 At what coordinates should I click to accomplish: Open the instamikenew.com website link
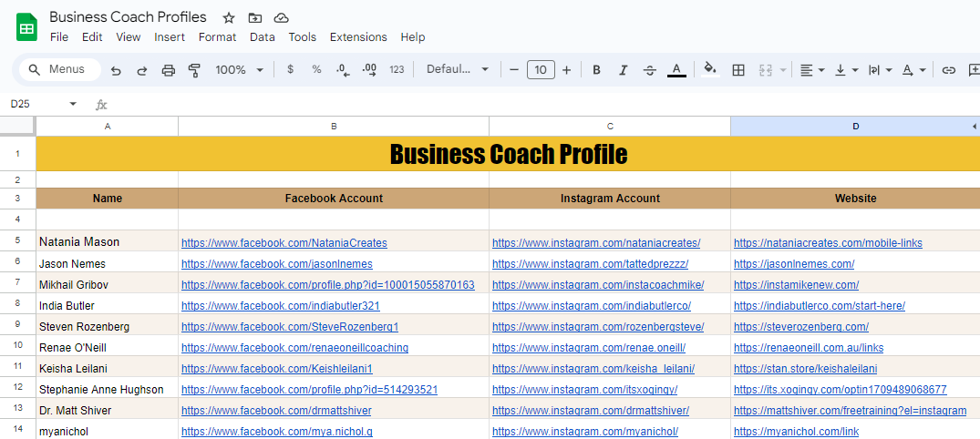click(x=796, y=285)
